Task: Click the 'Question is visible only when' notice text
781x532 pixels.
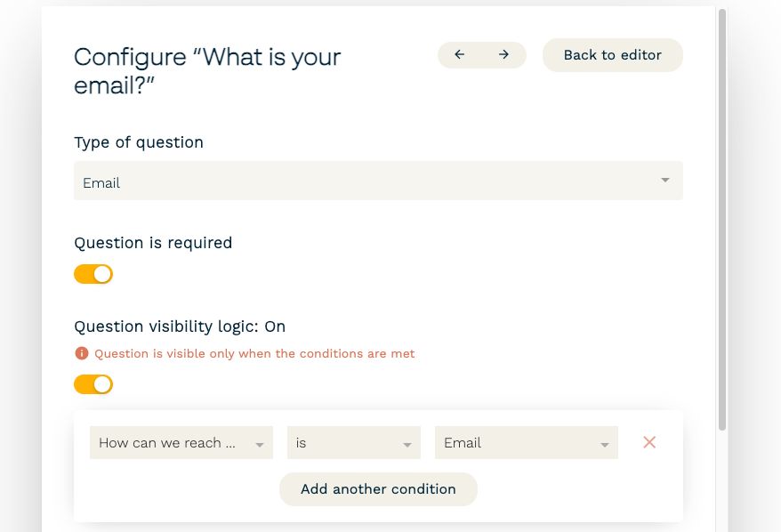Action: (254, 353)
